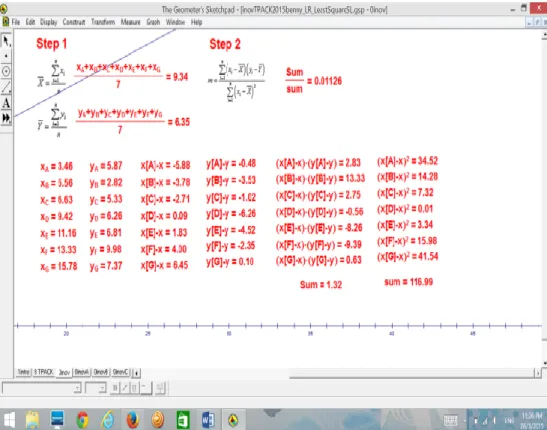Click the page tabs scroll arrow button
The image size is (547, 430).
136,373
